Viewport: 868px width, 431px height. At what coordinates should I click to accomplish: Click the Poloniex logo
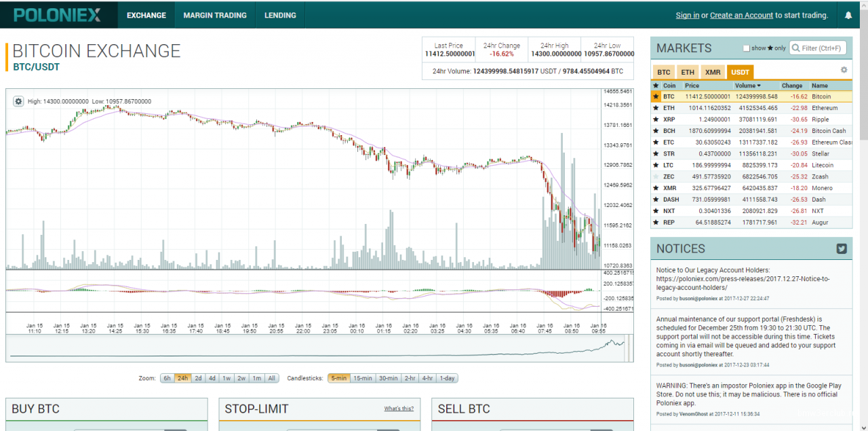click(57, 15)
